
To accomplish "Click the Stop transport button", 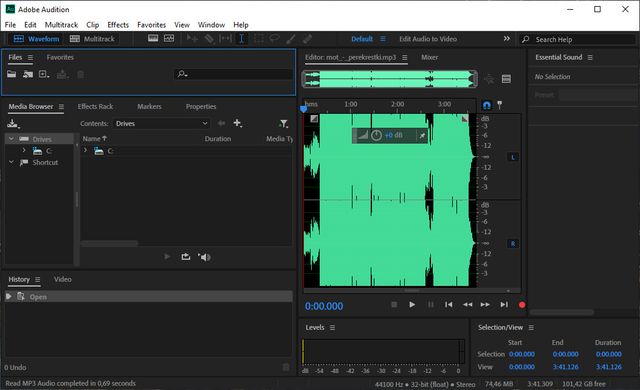I will click(x=394, y=304).
